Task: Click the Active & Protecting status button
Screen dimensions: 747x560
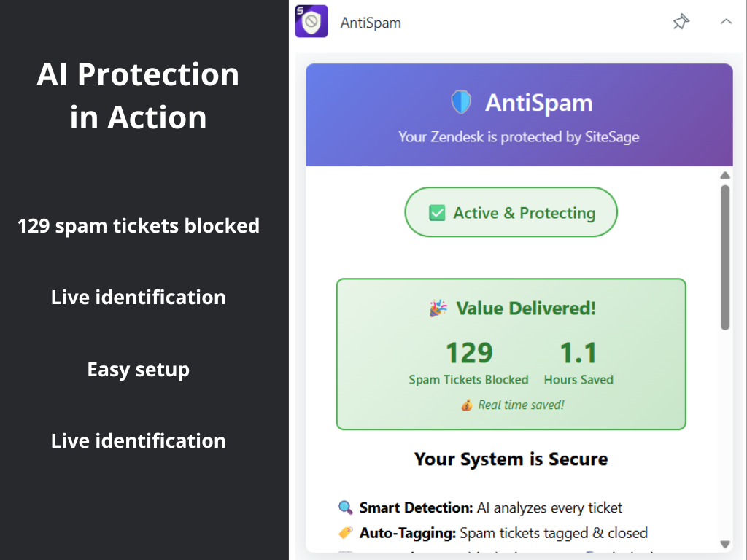Action: click(x=511, y=212)
